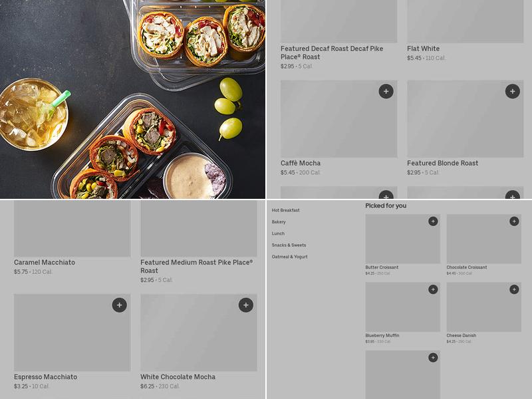Click the Espresso Macchiato image placeholder
The height and width of the screenshot is (399, 532).
72,332
